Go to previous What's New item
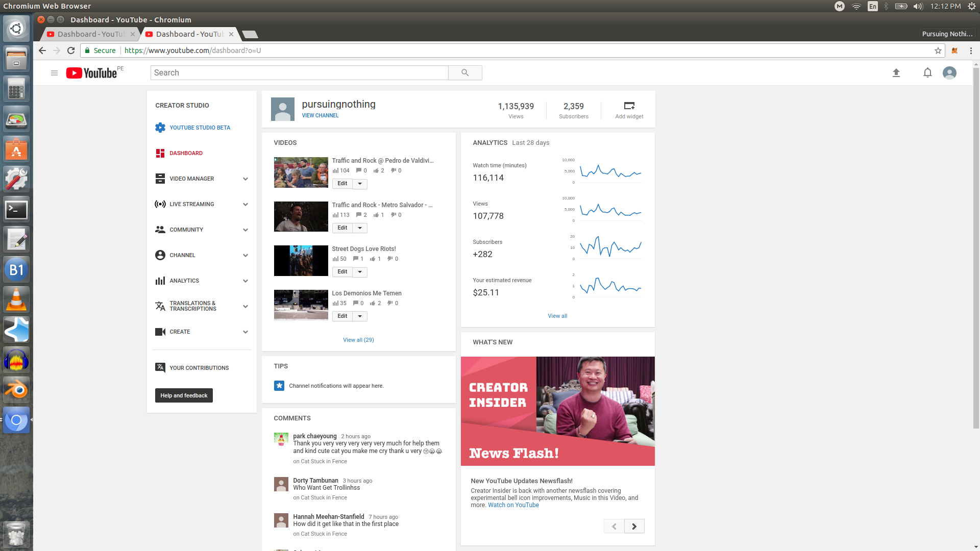Image resolution: width=980 pixels, height=551 pixels. tap(614, 526)
